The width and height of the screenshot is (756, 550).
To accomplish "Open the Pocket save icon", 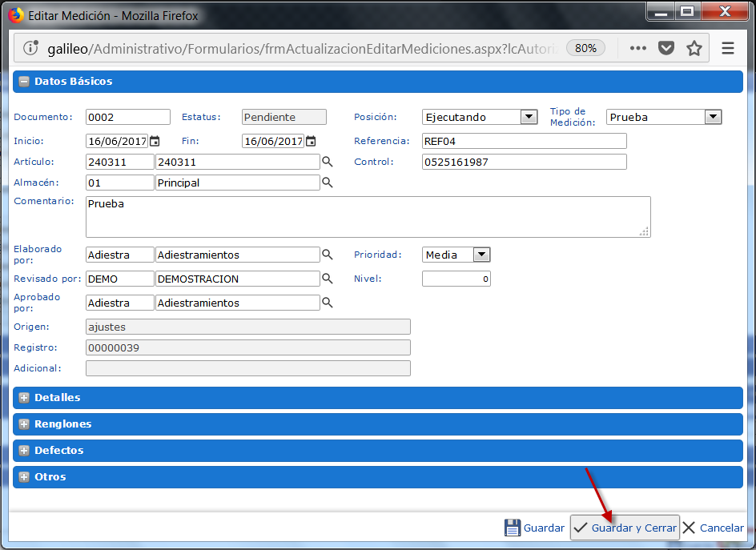I will tap(666, 48).
